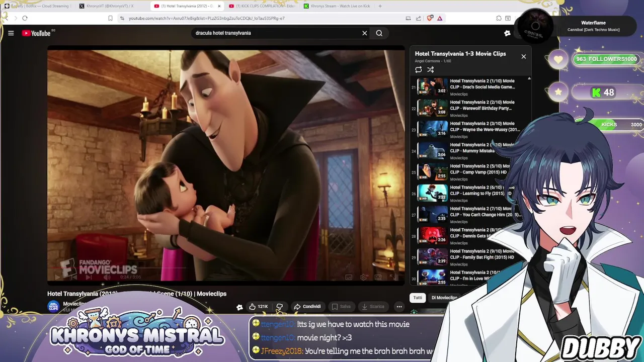The image size is (644, 362).
Task: Share the page via address bar share icon
Action: pyautogui.click(x=419, y=18)
